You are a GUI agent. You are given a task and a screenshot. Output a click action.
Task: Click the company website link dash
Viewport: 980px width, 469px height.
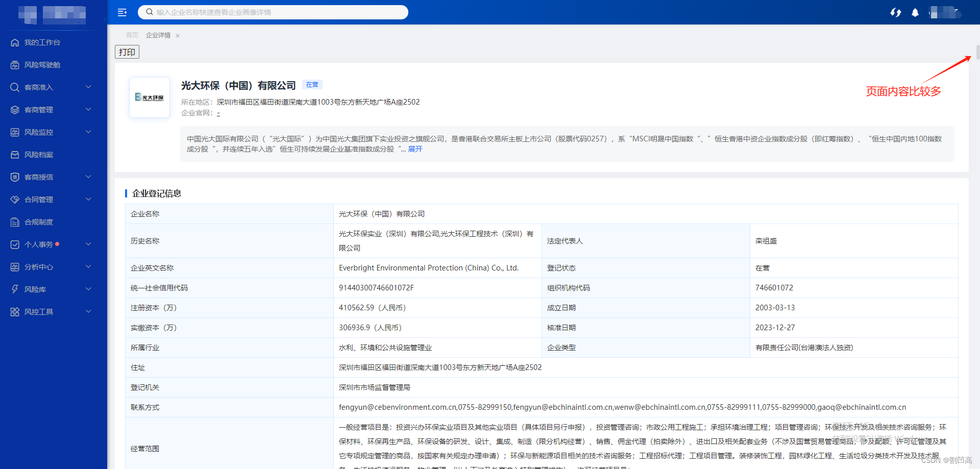pyautogui.click(x=218, y=113)
